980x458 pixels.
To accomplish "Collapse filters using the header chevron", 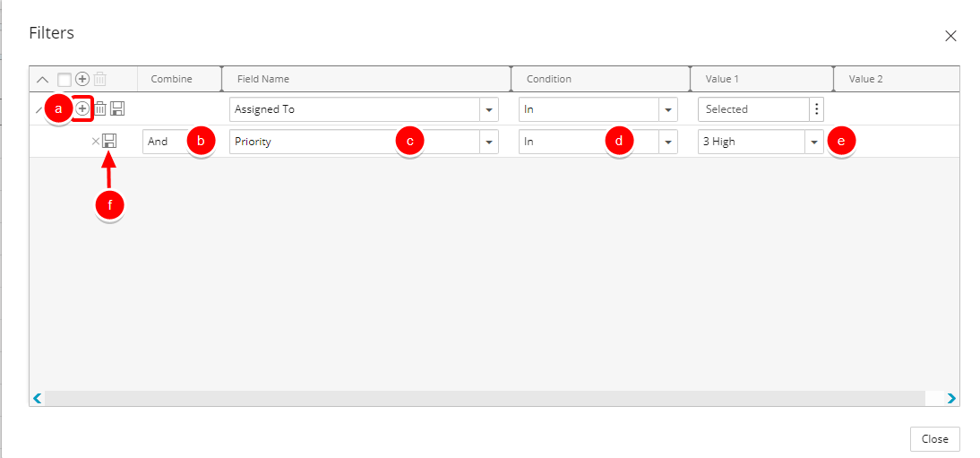I will (42, 80).
